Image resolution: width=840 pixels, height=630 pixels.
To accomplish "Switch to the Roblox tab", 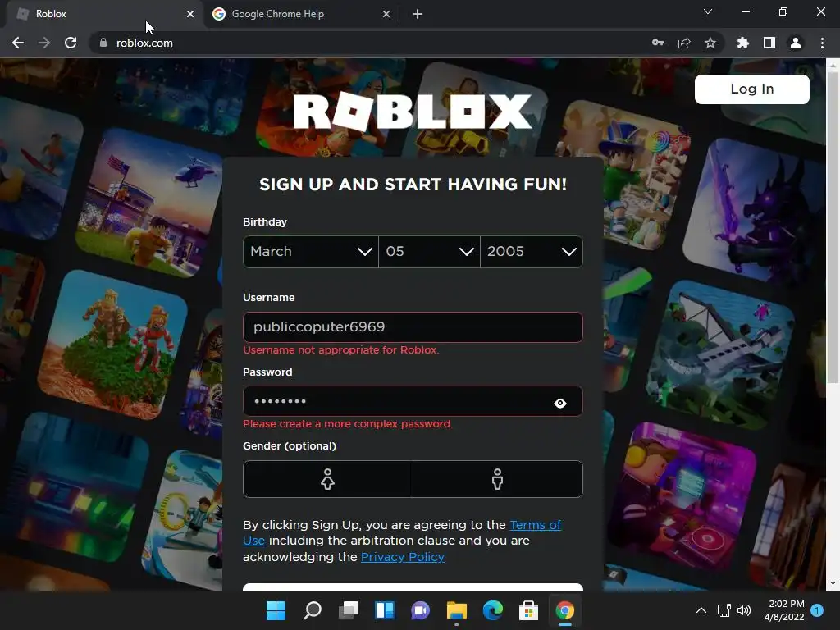I will point(102,14).
